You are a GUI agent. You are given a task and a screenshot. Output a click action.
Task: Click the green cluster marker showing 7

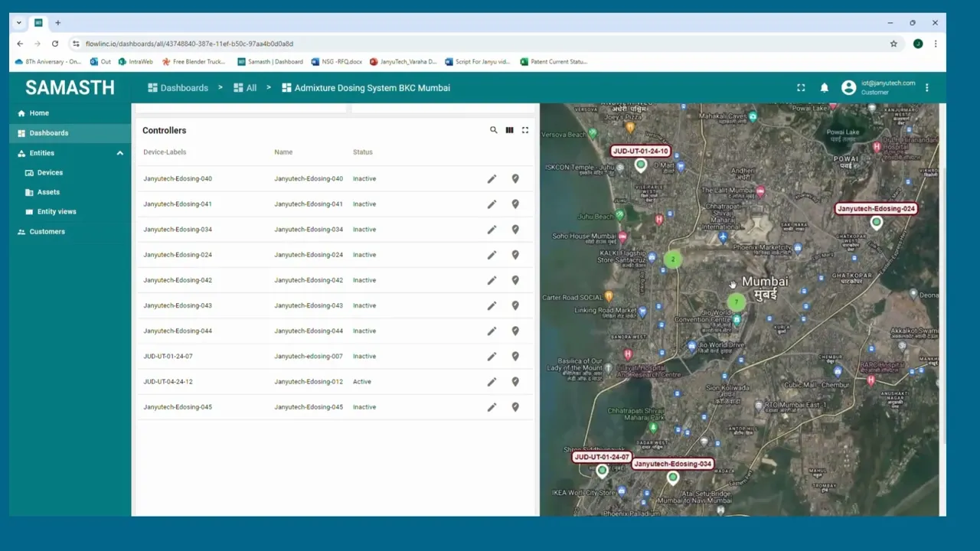737,302
